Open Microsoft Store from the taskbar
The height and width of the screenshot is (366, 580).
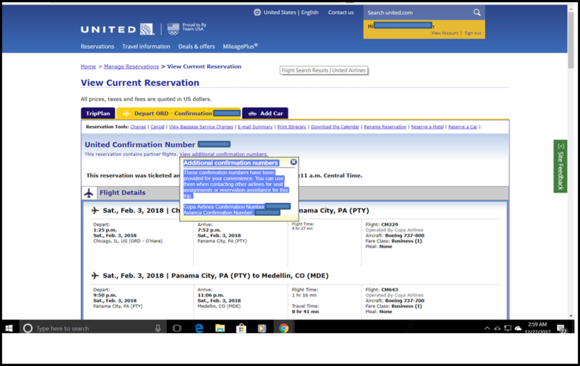(241, 328)
